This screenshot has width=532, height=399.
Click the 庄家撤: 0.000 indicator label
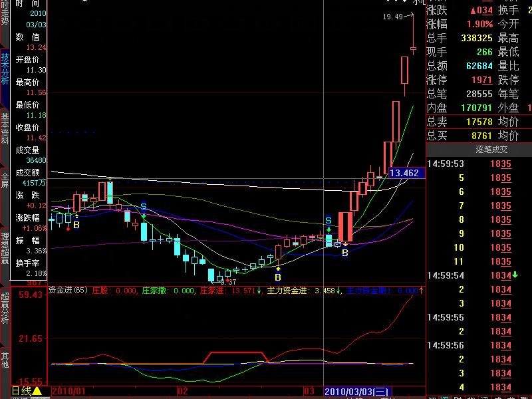(168, 291)
